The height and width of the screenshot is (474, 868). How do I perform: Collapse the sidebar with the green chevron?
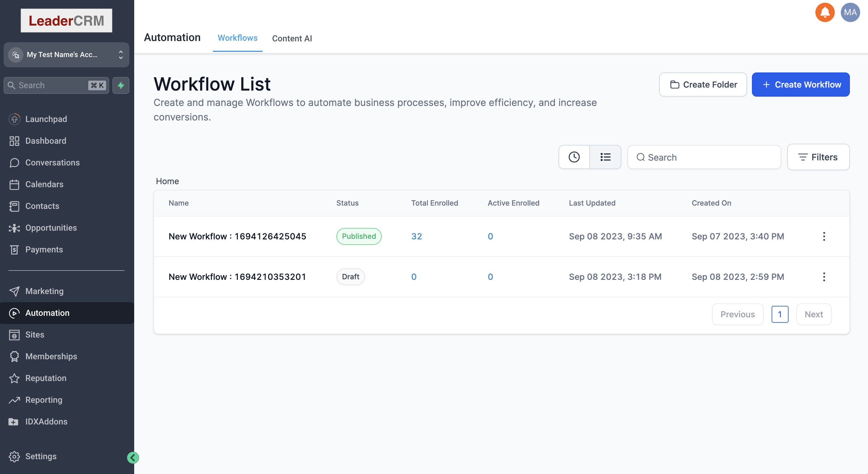[133, 457]
